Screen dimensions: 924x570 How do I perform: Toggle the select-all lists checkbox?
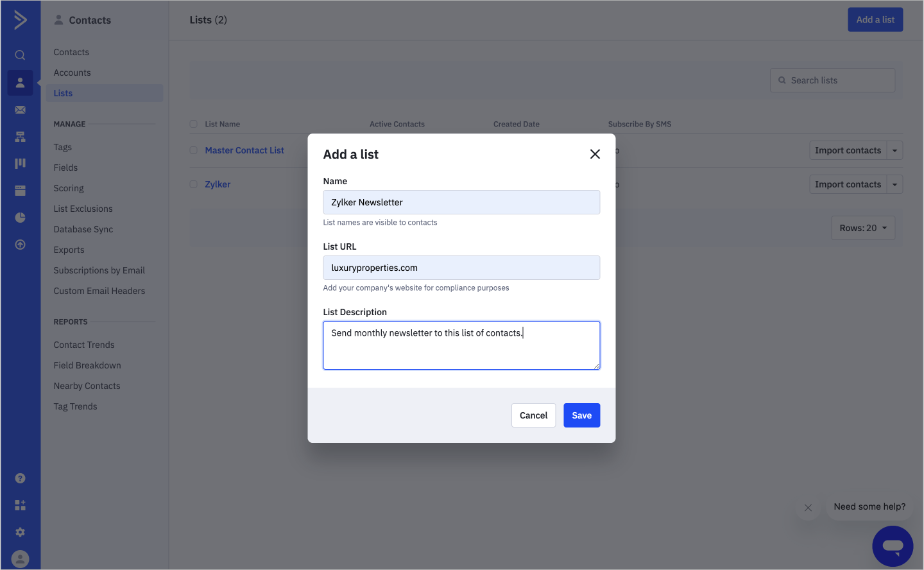click(193, 124)
